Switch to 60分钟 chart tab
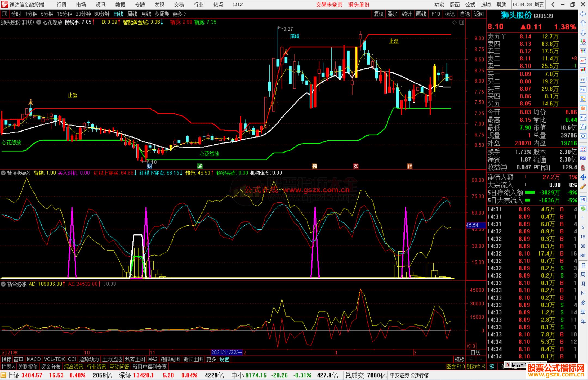The width and height of the screenshot is (588, 380). 102,14
